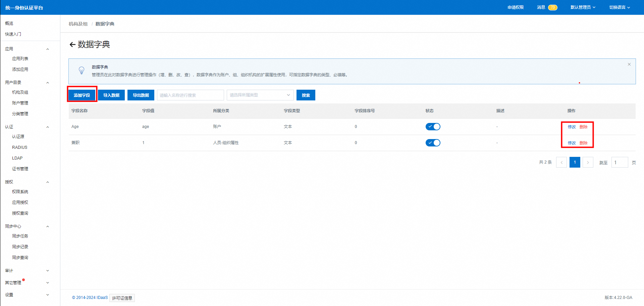Click the back arrow beside 数据字典 title

tap(72, 45)
